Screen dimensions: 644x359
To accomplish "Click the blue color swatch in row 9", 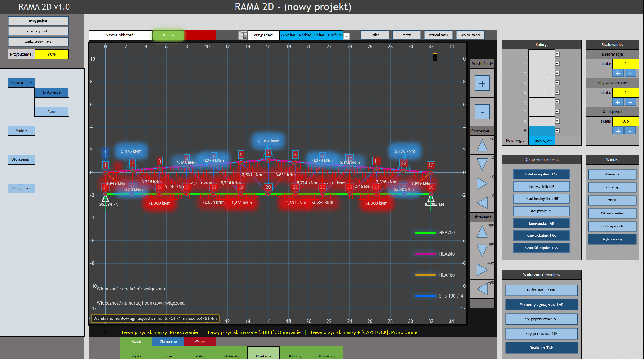I will 541,131.
